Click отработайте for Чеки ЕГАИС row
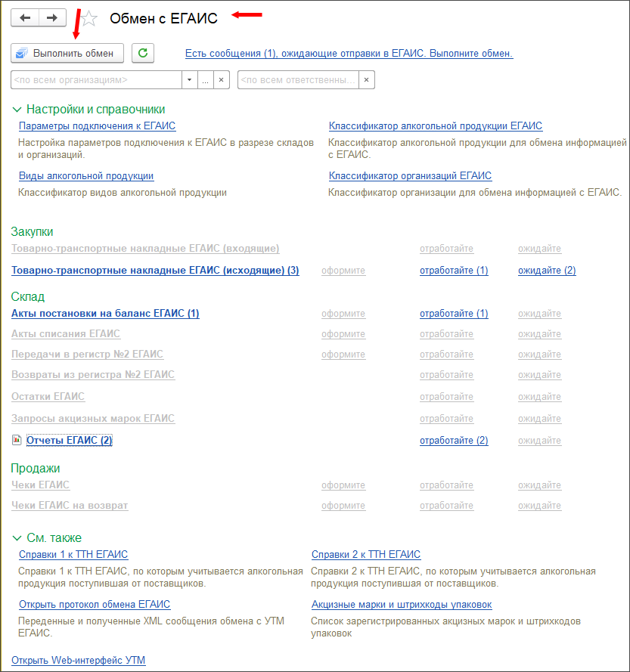This screenshot has height=672, width=630. pos(446,485)
